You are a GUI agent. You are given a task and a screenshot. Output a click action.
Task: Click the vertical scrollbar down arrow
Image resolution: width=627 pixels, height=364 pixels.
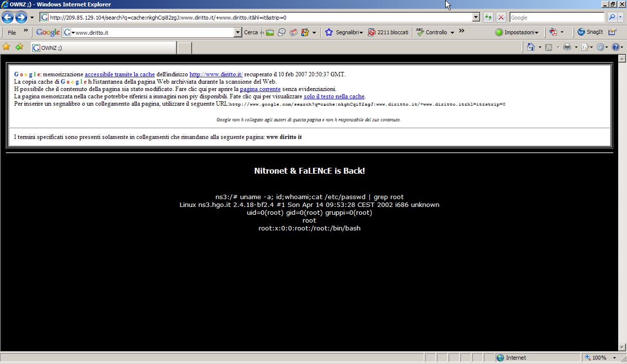623,347
